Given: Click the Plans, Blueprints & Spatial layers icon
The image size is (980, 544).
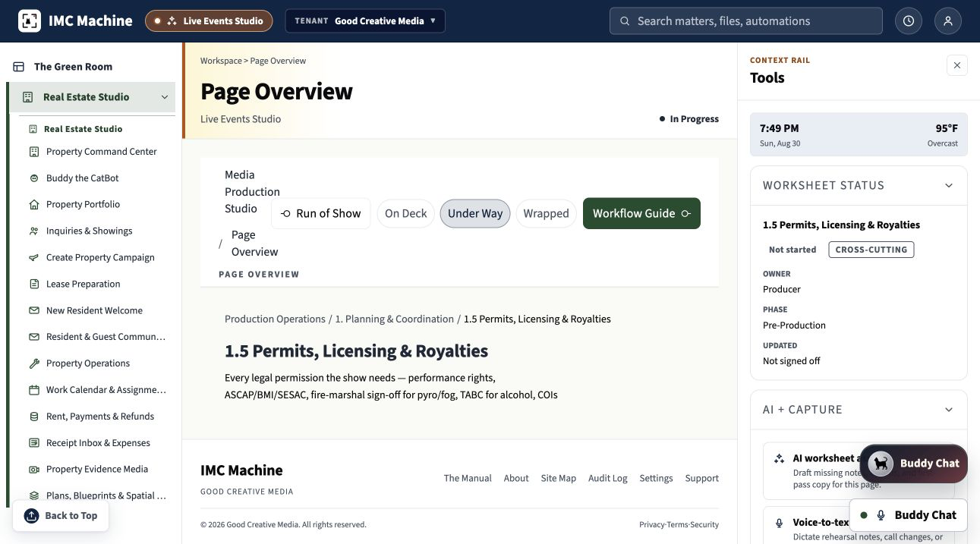Looking at the screenshot, I should click(x=34, y=496).
